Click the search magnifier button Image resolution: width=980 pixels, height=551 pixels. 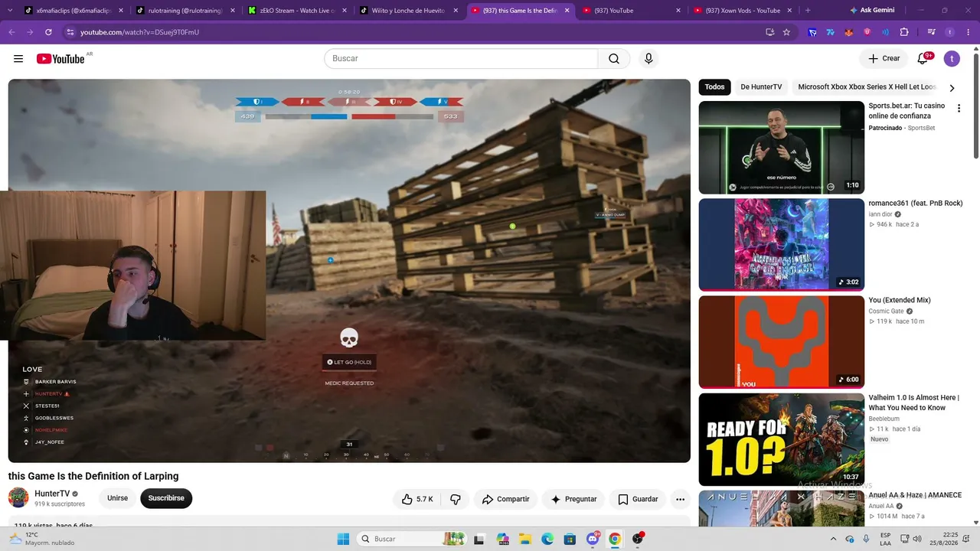tap(614, 59)
